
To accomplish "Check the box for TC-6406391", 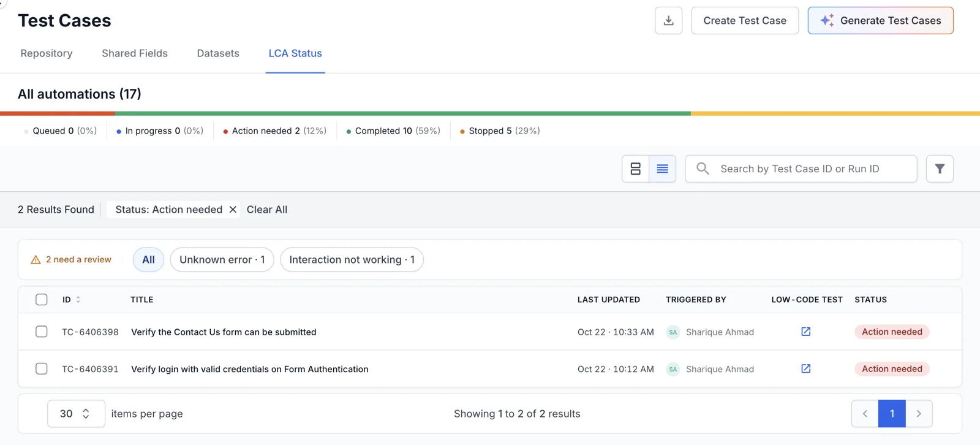I will pyautogui.click(x=42, y=368).
